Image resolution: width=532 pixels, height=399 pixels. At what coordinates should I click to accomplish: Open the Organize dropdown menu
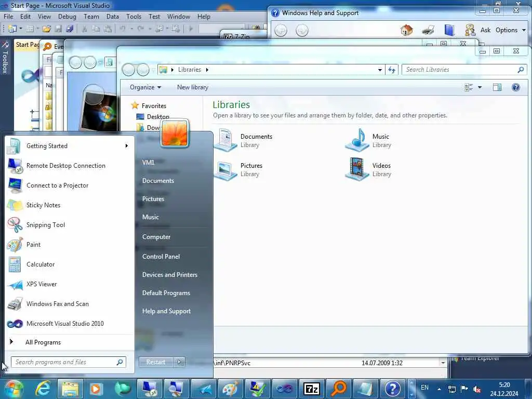[x=145, y=87]
